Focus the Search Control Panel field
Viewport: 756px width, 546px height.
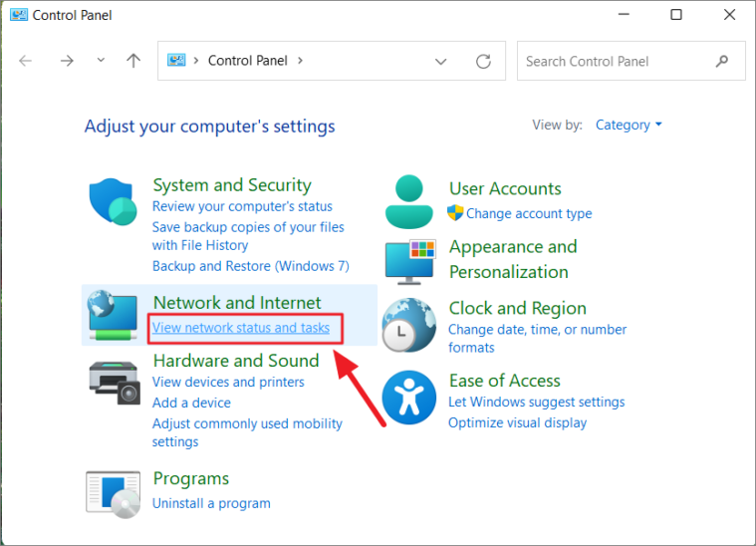tap(631, 61)
